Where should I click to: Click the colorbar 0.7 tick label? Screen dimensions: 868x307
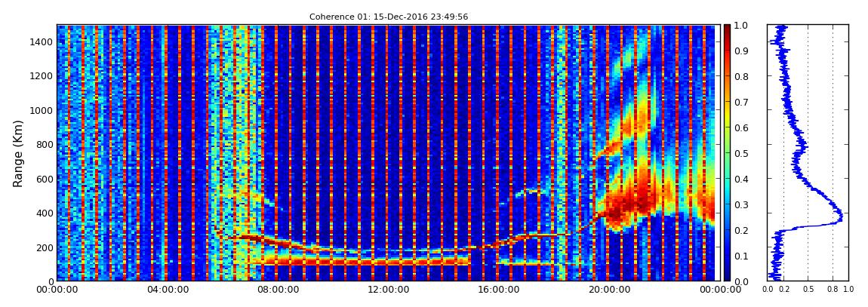pos(740,103)
